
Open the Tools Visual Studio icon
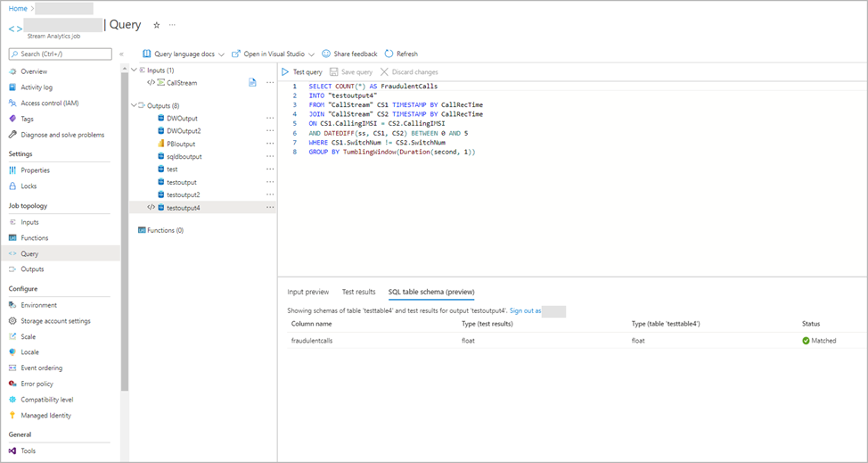[x=12, y=451]
